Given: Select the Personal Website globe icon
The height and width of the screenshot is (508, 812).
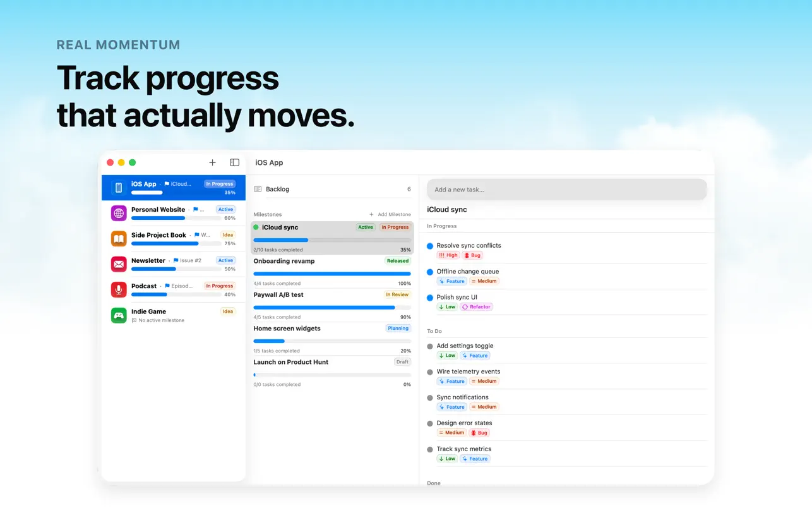Looking at the screenshot, I should pos(119,213).
